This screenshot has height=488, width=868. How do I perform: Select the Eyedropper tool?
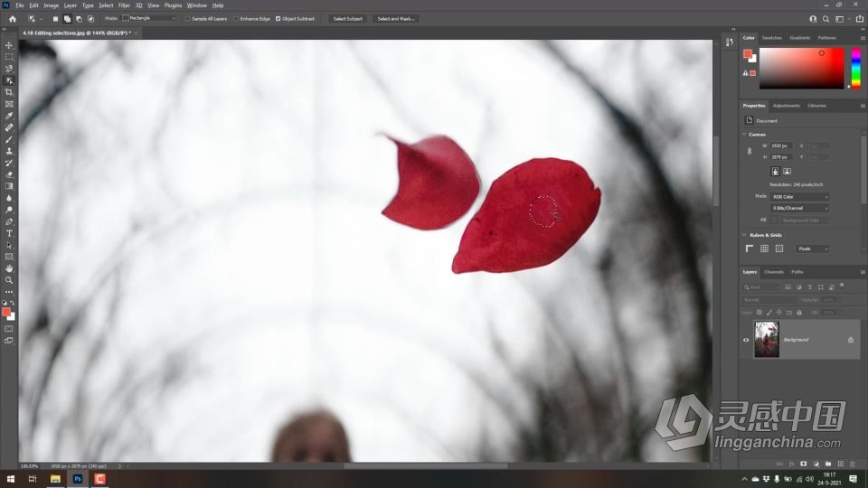(9, 116)
